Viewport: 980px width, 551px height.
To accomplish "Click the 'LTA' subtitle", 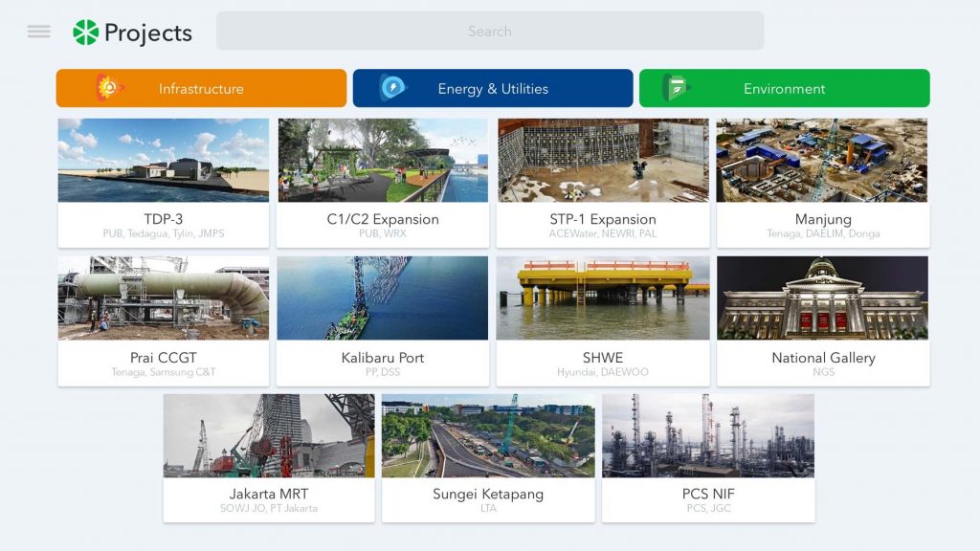I will point(488,509).
